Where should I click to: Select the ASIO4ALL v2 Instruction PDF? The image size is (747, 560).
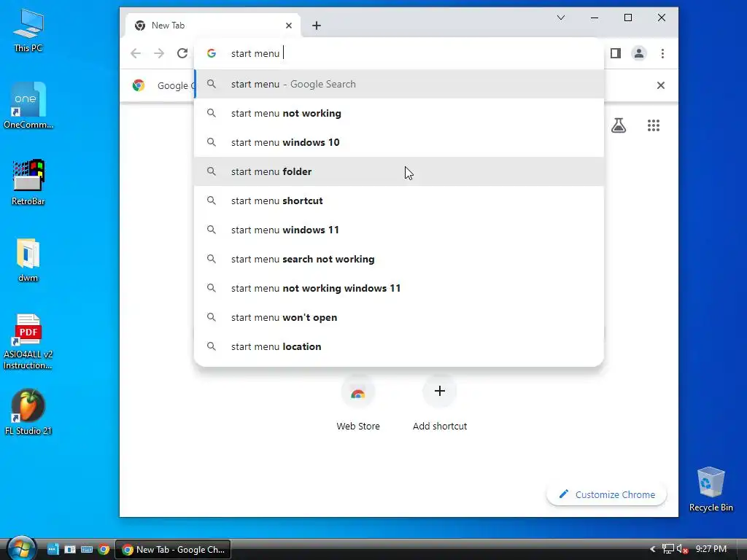pyautogui.click(x=28, y=342)
